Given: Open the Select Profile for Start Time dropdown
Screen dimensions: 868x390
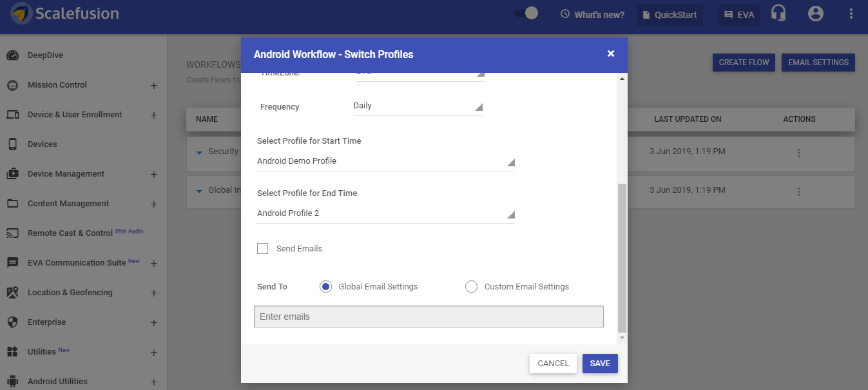Looking at the screenshot, I should point(386,161).
